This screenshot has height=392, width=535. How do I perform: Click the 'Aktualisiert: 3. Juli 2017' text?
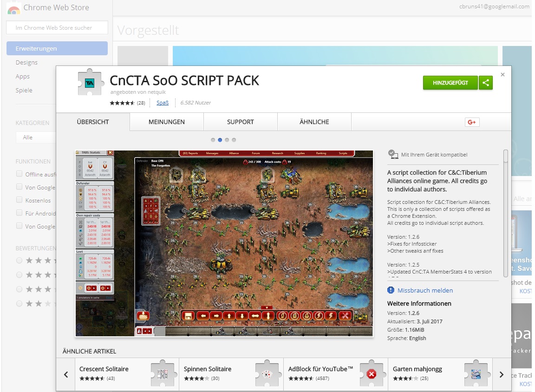pyautogui.click(x=415, y=321)
